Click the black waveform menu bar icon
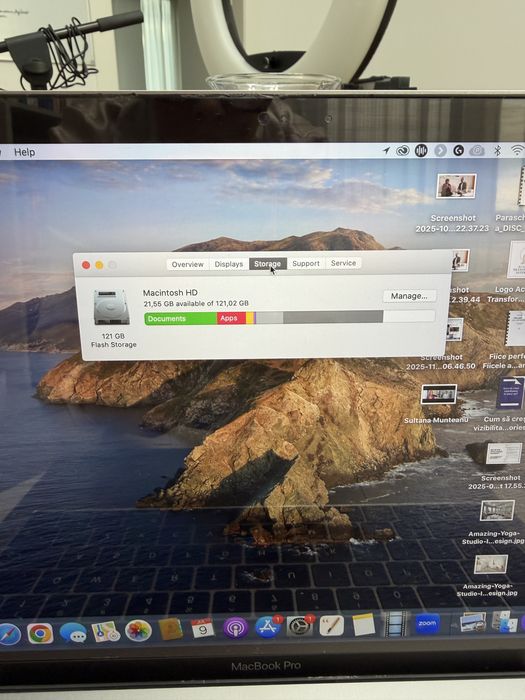525x700 pixels. [421, 151]
